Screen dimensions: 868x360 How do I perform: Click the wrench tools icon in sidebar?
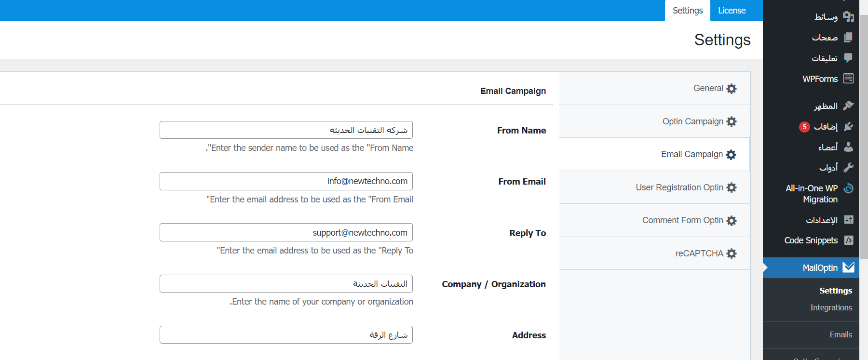[848, 167]
